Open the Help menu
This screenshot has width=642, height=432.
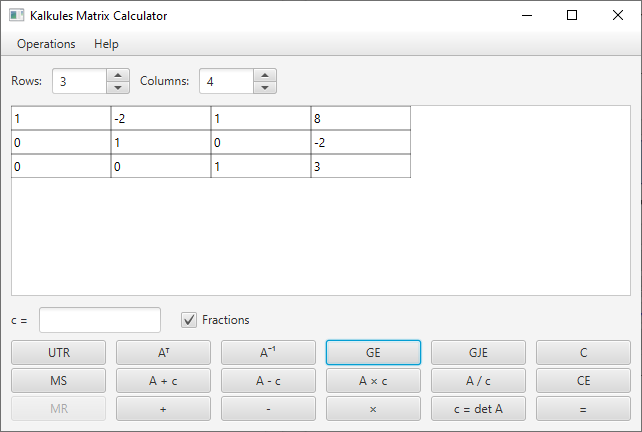[106, 44]
